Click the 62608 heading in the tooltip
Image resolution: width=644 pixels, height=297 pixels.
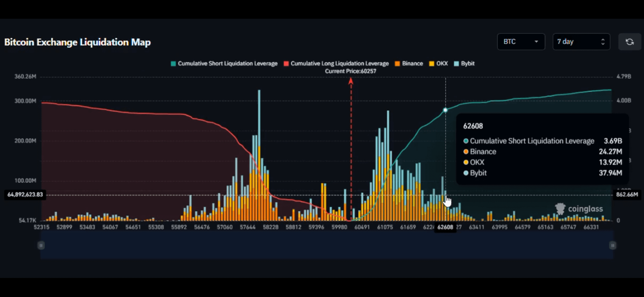pyautogui.click(x=473, y=126)
